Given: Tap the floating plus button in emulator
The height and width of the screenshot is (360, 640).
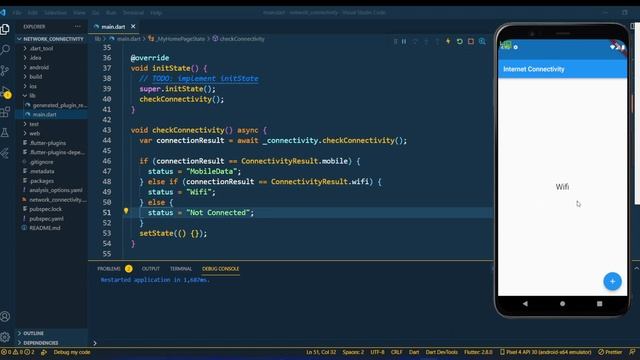Looking at the screenshot, I should click(612, 281).
